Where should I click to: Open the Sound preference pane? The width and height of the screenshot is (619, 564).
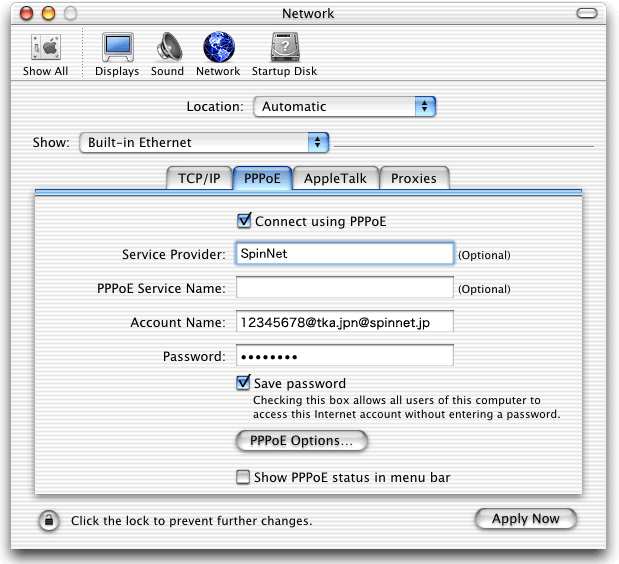(x=167, y=54)
